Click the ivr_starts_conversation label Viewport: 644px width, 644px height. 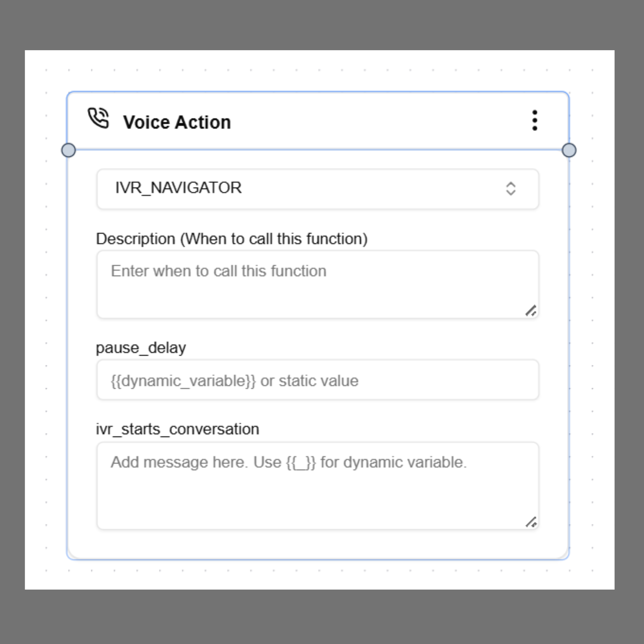click(x=177, y=429)
